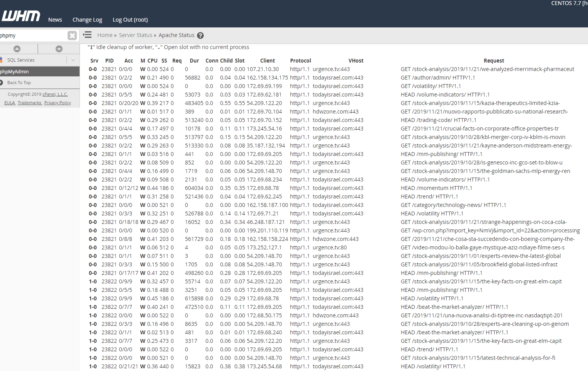Click the Req column header
588x371 pixels.
point(177,61)
